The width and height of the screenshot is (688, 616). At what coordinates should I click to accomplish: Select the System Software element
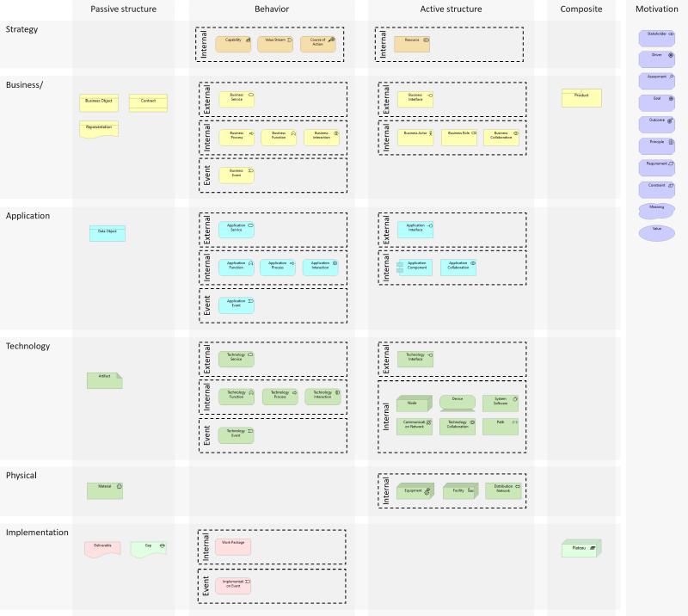coord(501,403)
